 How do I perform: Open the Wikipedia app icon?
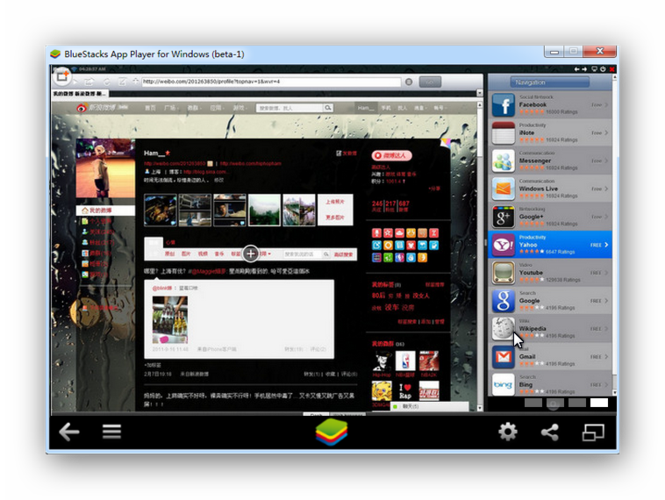tap(503, 329)
